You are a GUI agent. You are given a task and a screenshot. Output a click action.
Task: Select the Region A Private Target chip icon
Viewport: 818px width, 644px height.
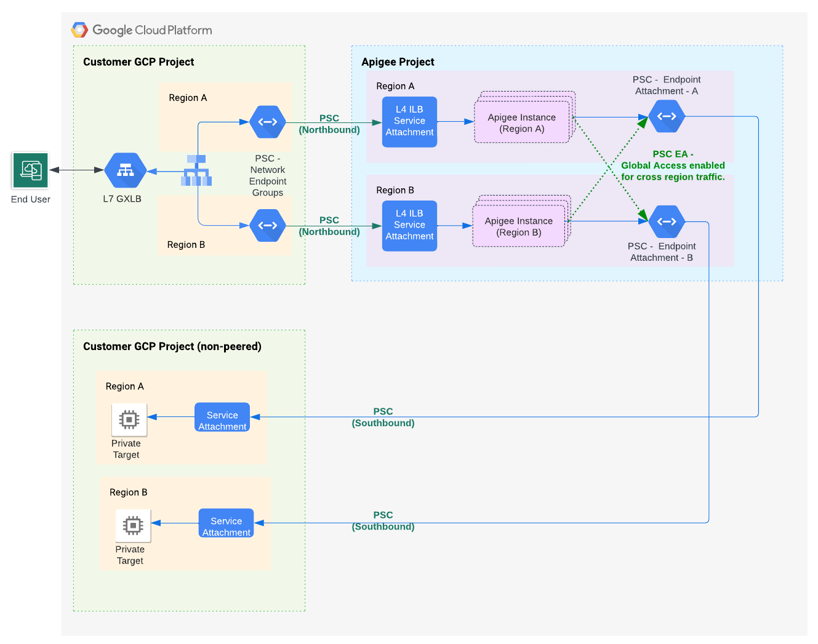point(129,419)
